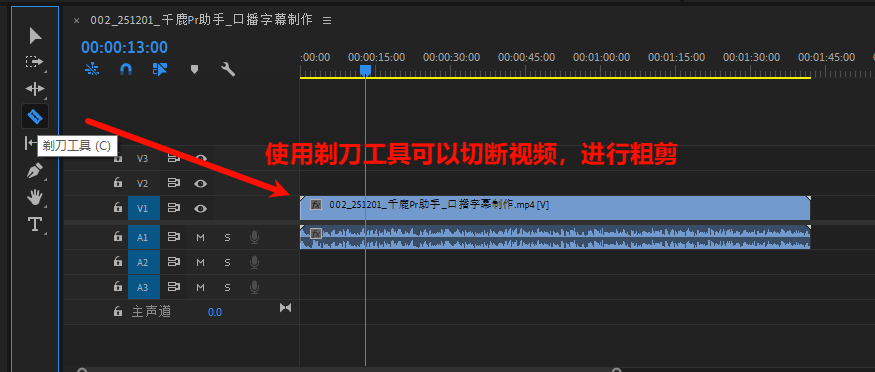Viewport: 875px width, 372px height.
Task: Add a marker with the marker icon
Action: click(194, 69)
